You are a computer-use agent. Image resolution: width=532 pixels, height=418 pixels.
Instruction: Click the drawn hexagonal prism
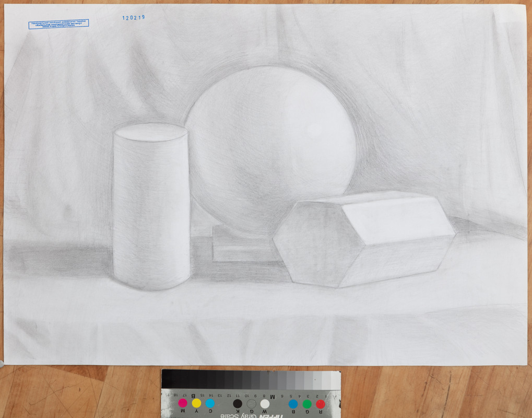pos(364,239)
